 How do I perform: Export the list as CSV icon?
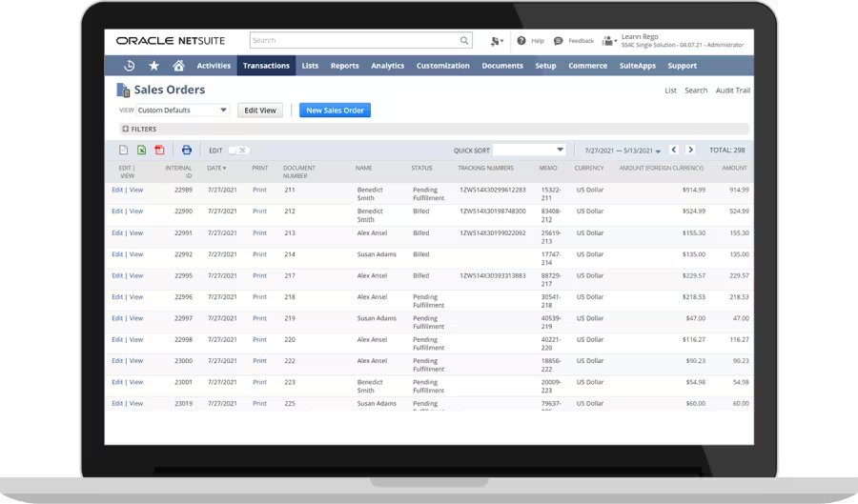point(124,150)
